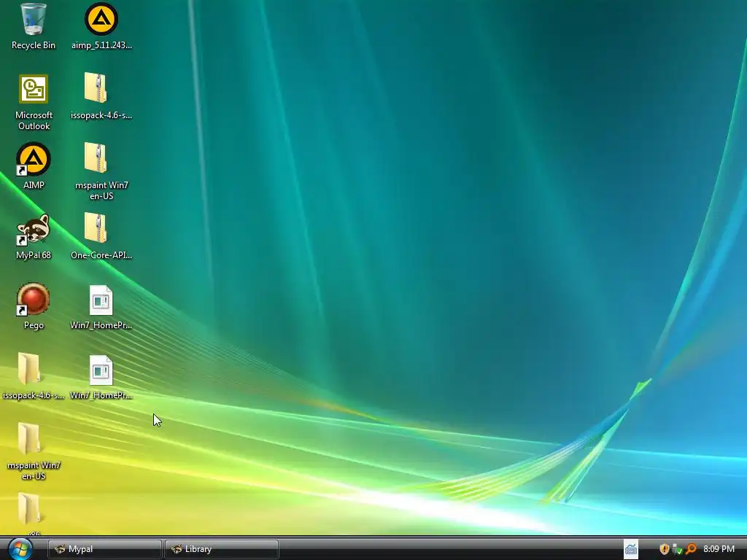Select the mspaint Win7 en-US plain folder
747x560 pixels.
(34, 451)
